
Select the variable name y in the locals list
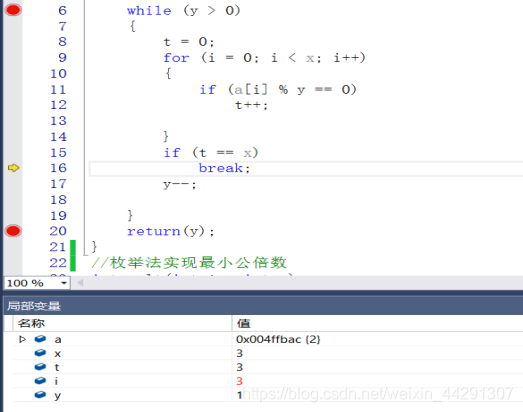(57, 396)
